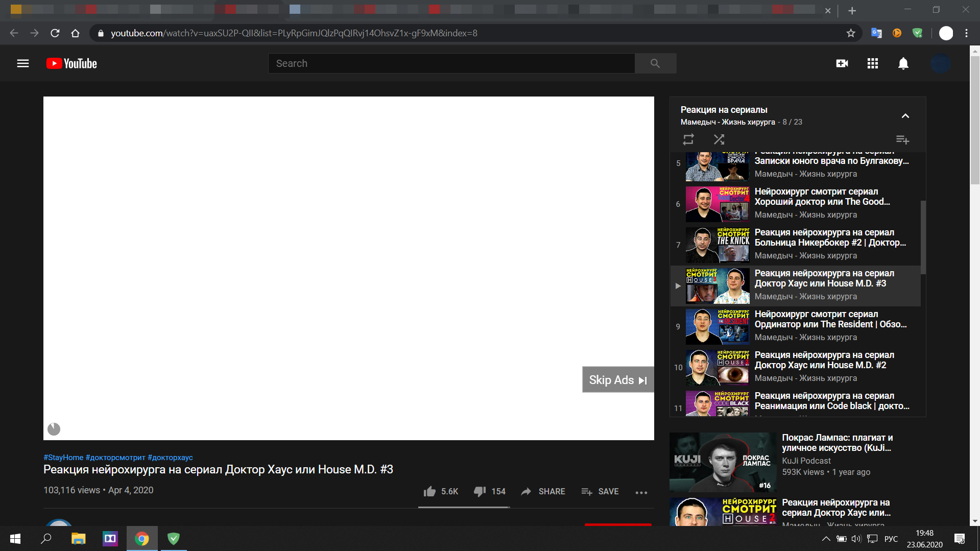Open the account avatar menu
Screen dimensions: 980x551
tap(940, 63)
